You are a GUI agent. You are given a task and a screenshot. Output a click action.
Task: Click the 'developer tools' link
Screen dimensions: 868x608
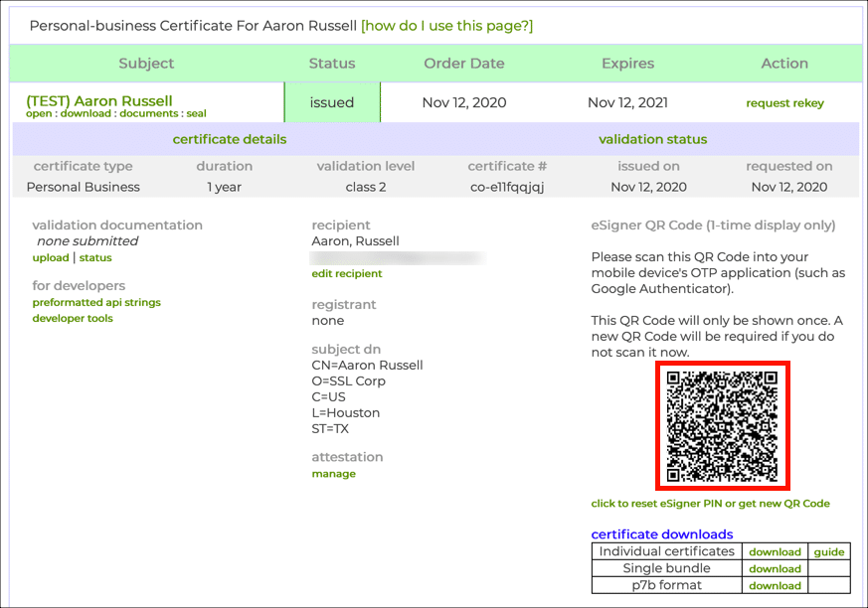(73, 319)
